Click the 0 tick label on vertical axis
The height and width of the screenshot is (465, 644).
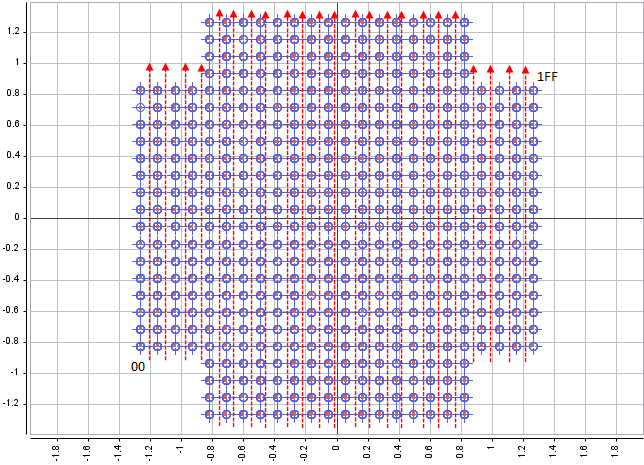point(17,218)
